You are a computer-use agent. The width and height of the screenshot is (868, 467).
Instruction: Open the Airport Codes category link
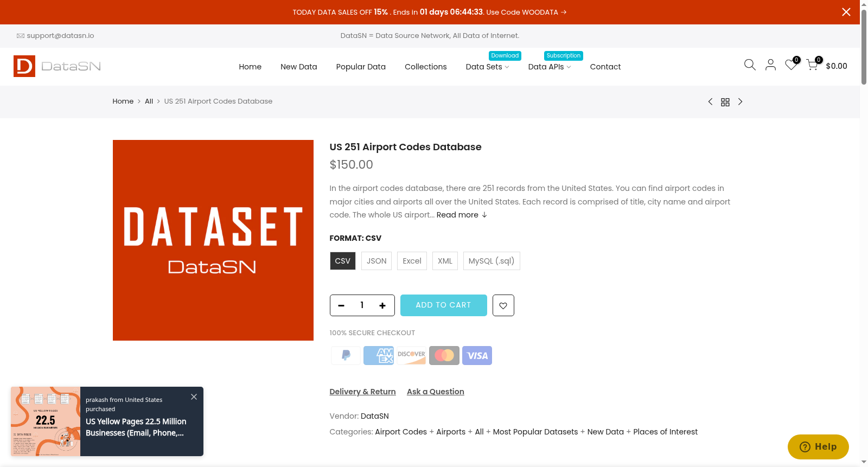[401, 432]
